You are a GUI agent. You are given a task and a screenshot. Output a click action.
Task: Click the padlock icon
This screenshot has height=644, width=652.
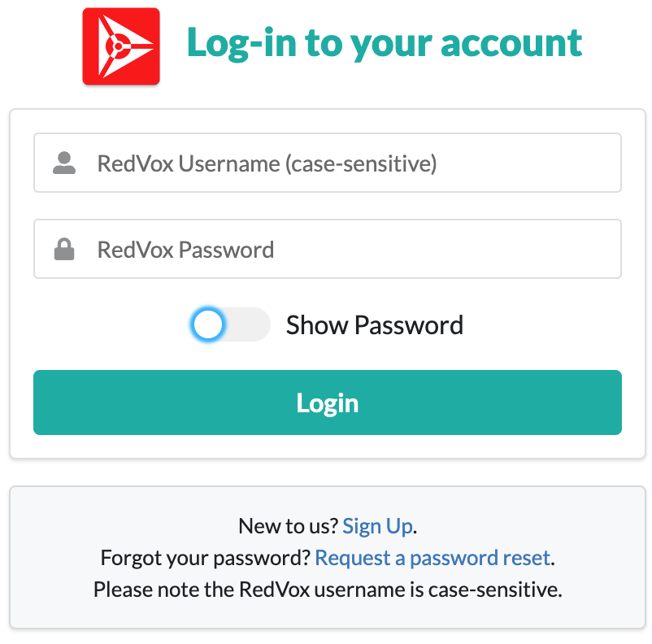(64, 250)
